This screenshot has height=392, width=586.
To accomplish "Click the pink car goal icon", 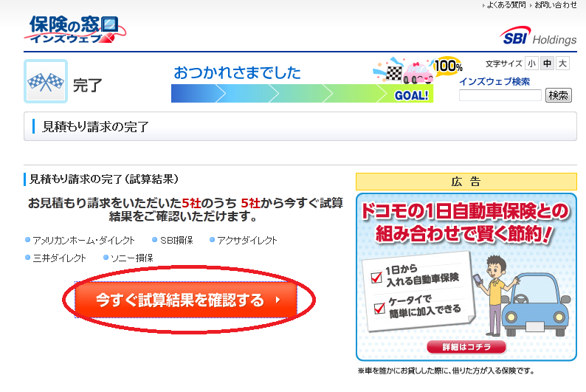I will [418, 72].
